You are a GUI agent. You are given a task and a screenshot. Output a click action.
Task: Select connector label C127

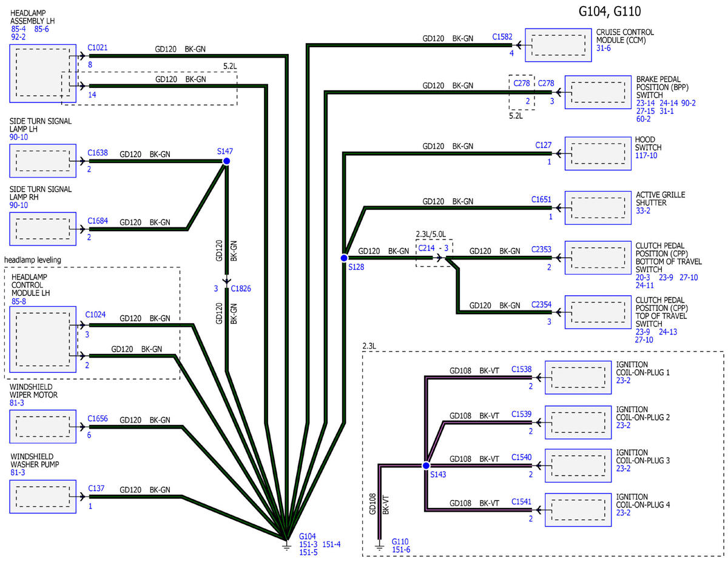click(x=544, y=145)
